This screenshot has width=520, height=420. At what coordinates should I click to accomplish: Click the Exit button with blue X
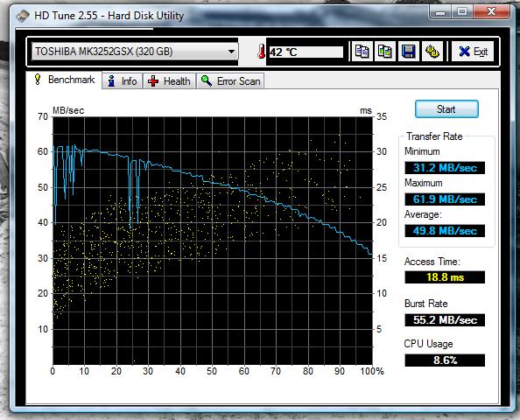(473, 52)
